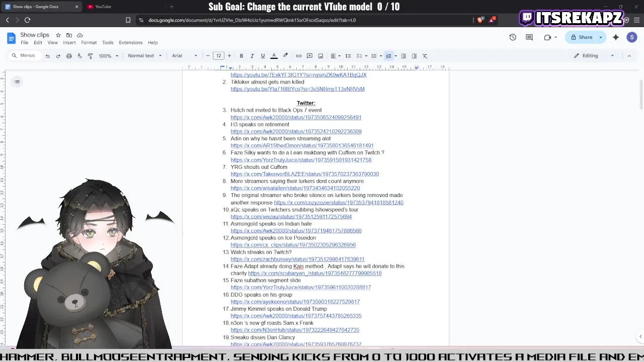
Task: Print the document using printer icon
Action: click(69, 56)
